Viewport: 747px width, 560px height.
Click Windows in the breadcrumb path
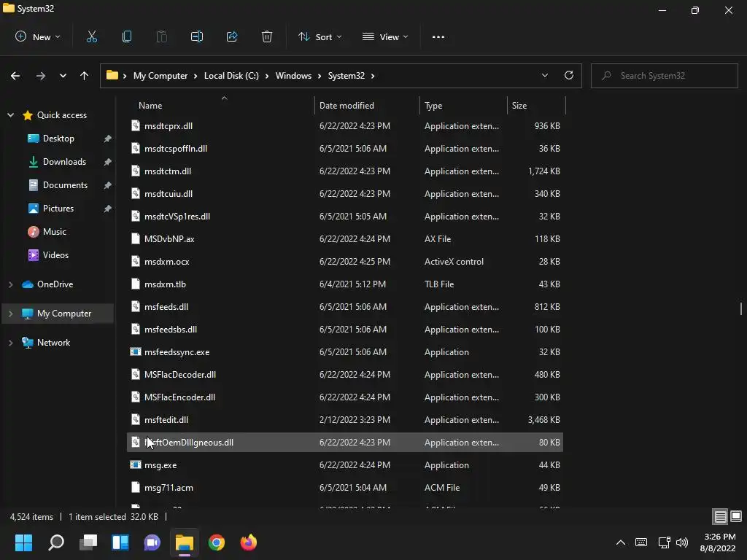pos(293,76)
